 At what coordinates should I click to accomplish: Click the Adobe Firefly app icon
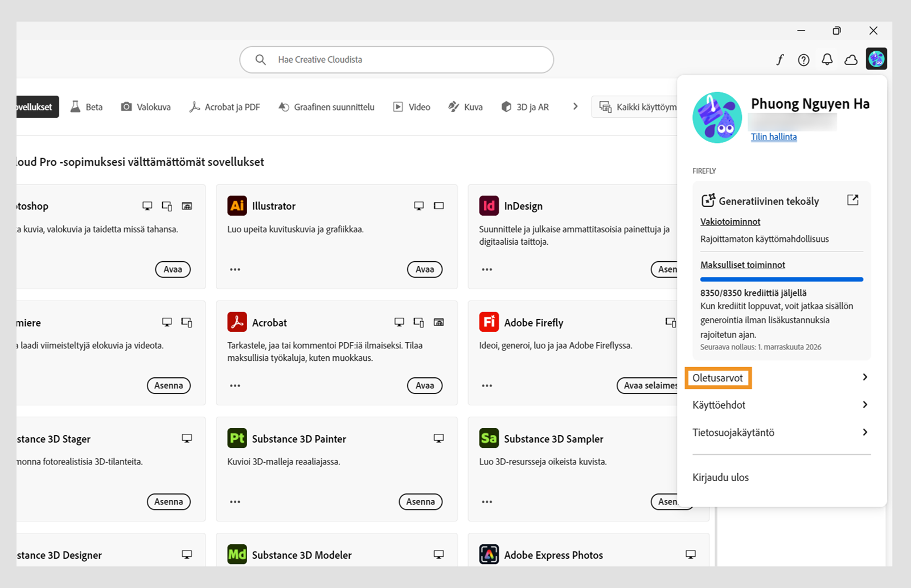(x=489, y=322)
